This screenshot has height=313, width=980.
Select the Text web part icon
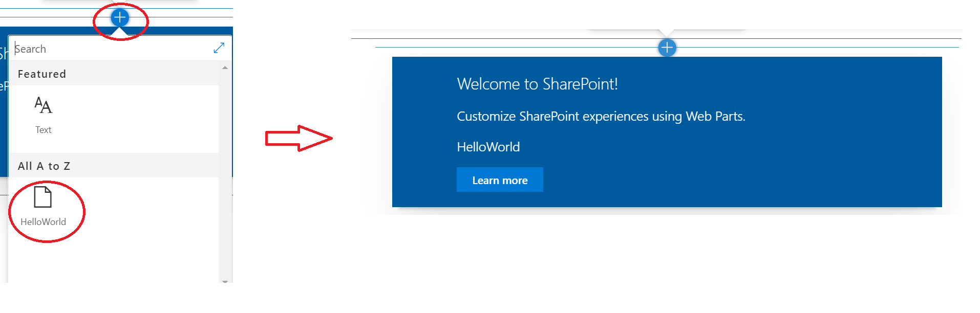[x=43, y=106]
